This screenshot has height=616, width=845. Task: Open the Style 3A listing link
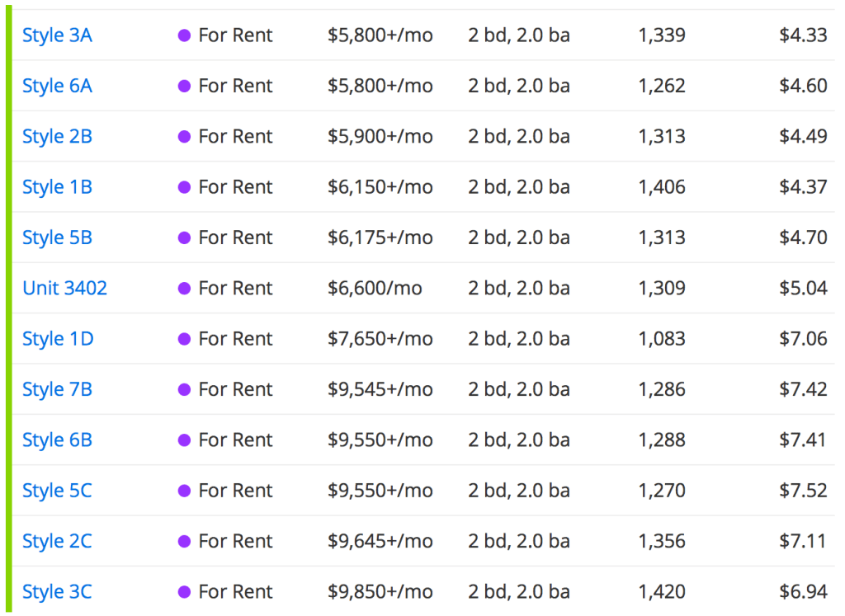tap(57, 35)
